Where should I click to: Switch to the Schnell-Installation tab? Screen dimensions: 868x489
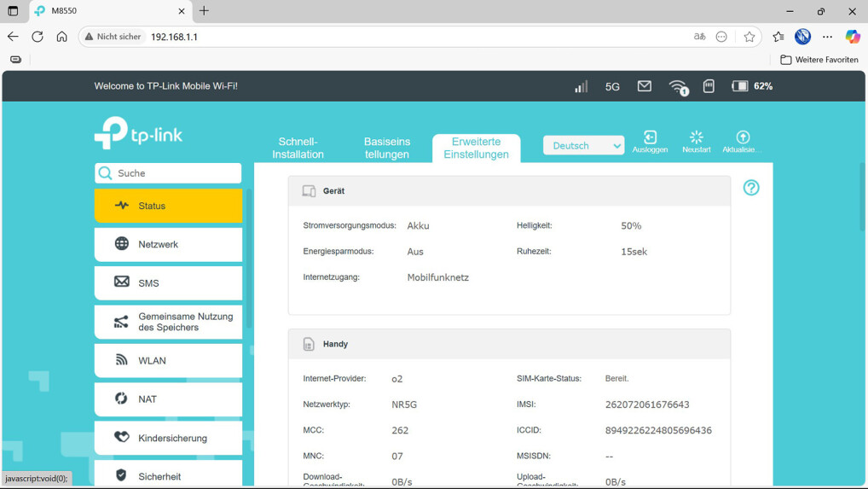tap(298, 148)
